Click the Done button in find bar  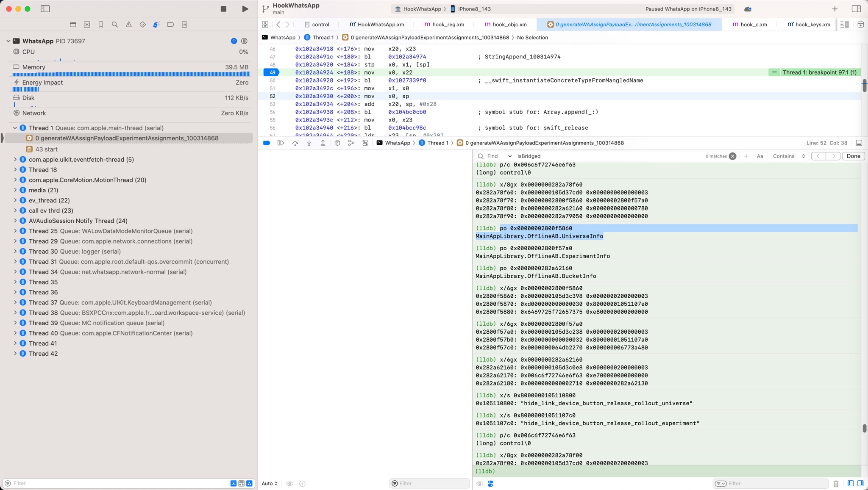point(854,155)
